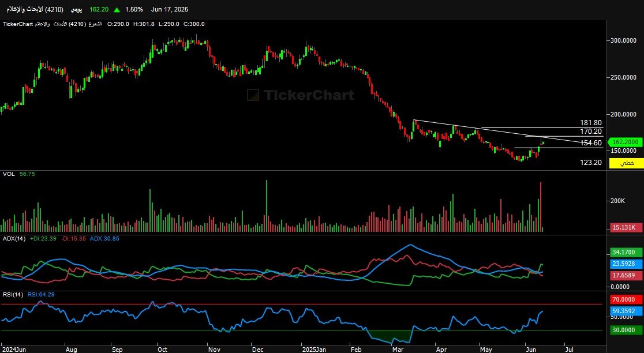Click the L:290.0 low value
The height and width of the screenshot is (353, 644).
[169, 24]
